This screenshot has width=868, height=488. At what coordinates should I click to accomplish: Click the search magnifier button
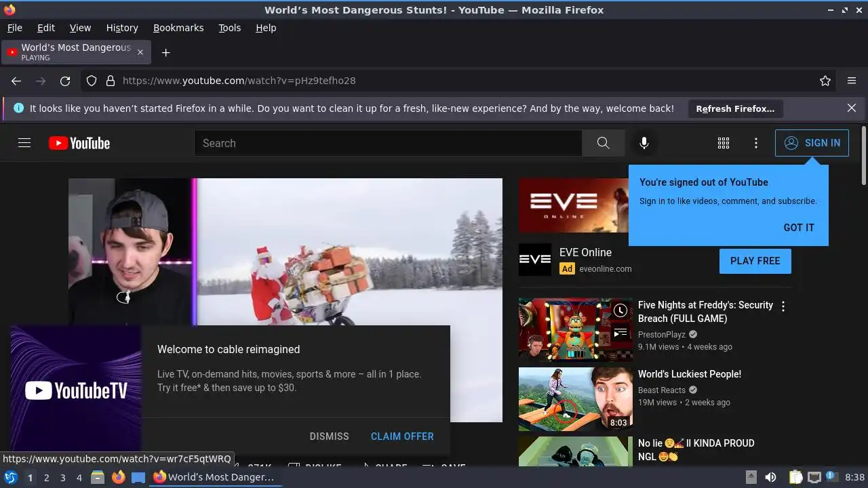coord(603,143)
